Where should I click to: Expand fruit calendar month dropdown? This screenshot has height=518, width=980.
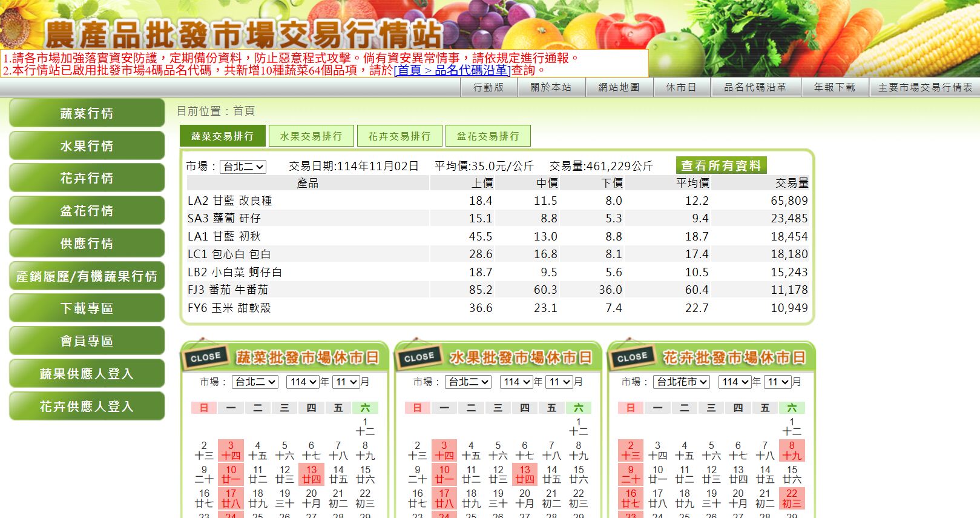[559, 382]
